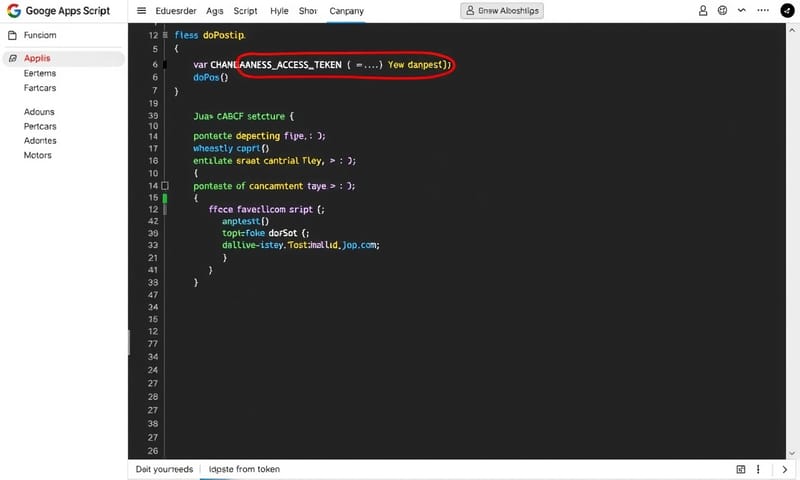Image resolution: width=800 pixels, height=480 pixels.
Task: Click the 'Juas CABCF setcture {' line
Action: [x=243, y=116]
